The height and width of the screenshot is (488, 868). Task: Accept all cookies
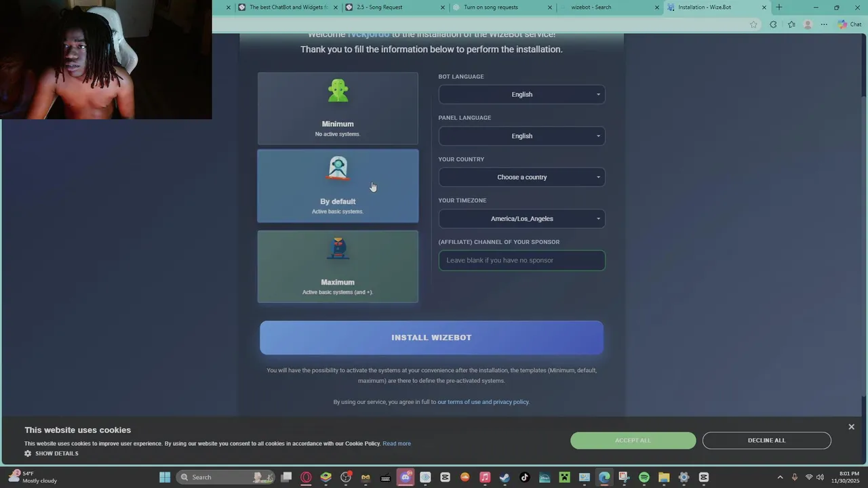click(x=633, y=441)
